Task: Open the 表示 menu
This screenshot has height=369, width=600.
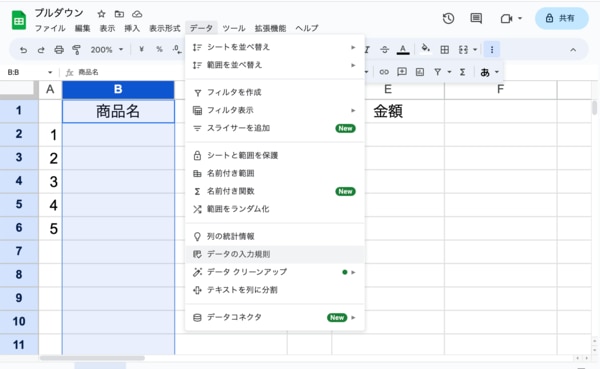Action: [x=108, y=28]
